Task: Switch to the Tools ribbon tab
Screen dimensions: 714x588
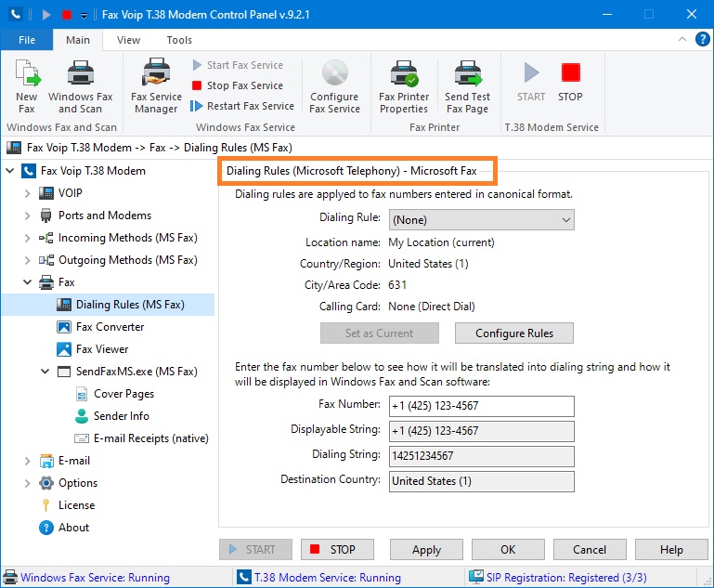Action: point(179,40)
